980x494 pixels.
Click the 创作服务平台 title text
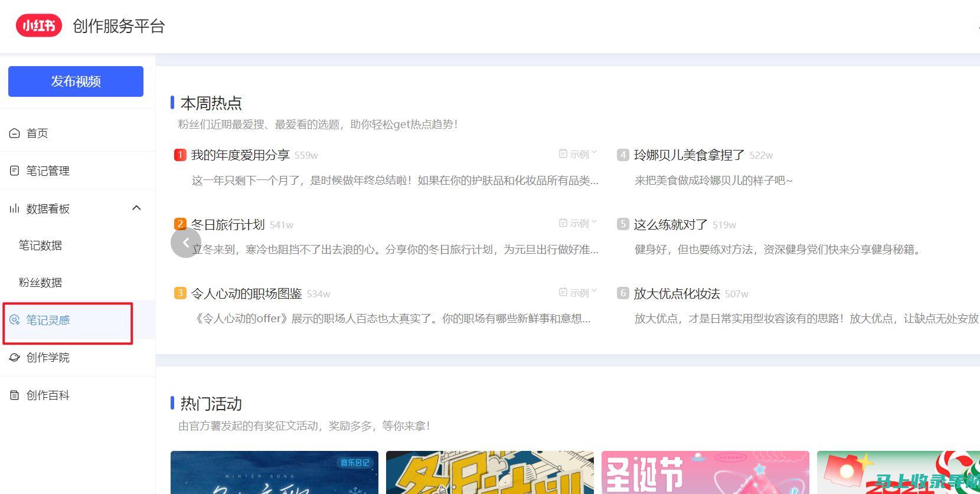coord(119,26)
